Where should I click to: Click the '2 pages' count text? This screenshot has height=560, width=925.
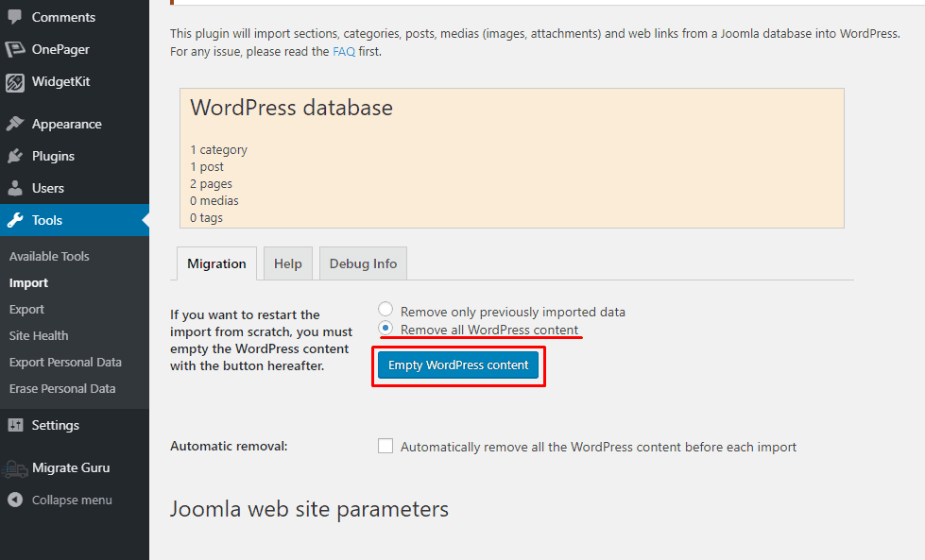211,184
